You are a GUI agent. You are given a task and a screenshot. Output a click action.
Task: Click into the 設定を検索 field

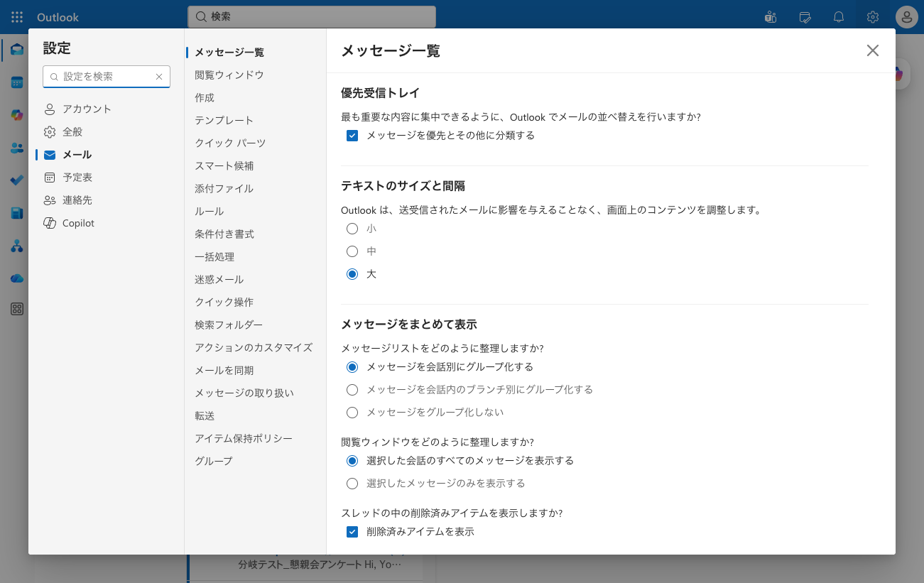[x=107, y=77]
